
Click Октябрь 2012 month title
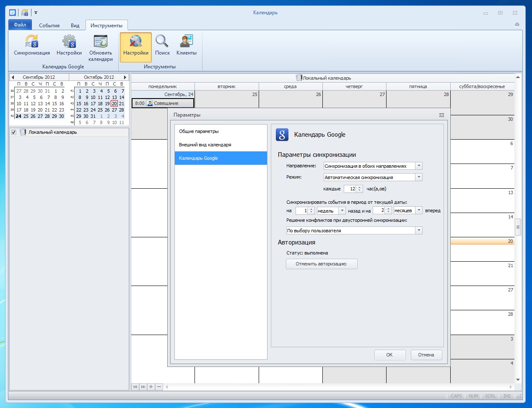[x=99, y=77]
